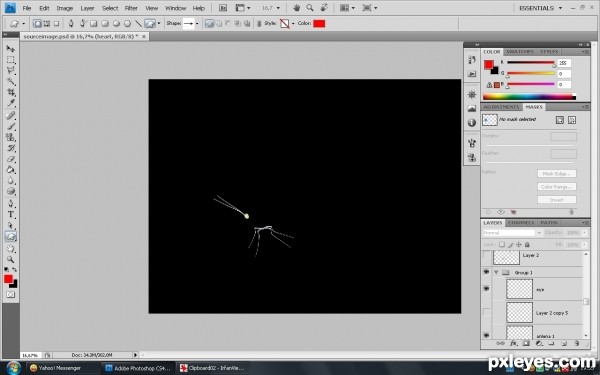Select the Clone Stamp tool
Viewport: 600px width, 375px height.
point(11,137)
